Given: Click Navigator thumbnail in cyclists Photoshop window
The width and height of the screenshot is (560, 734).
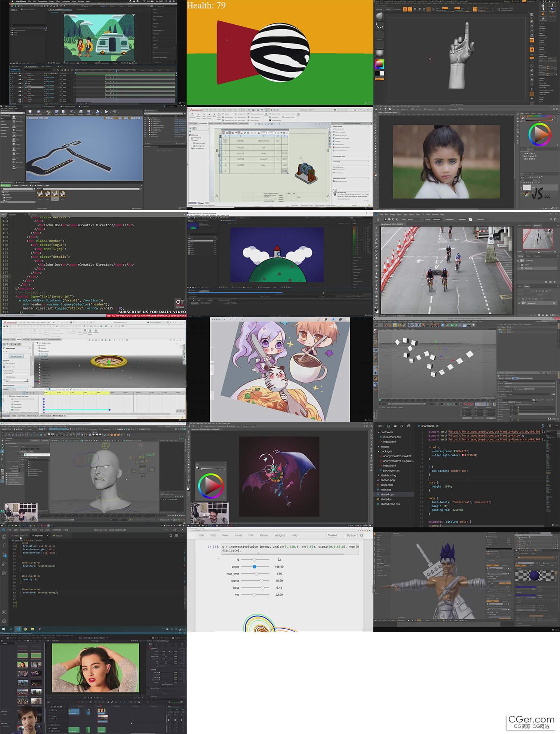Looking at the screenshot, I should pyautogui.click(x=538, y=239).
